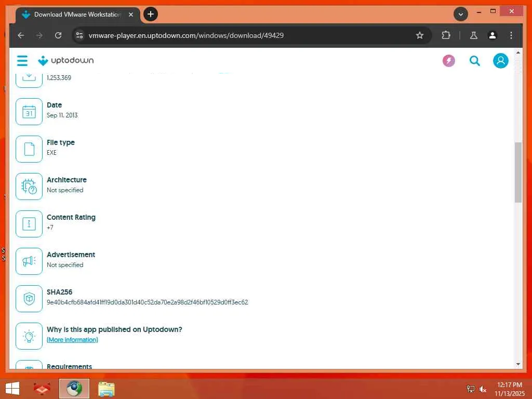Click the red taskbar app icon
The width and height of the screenshot is (532, 399).
pyautogui.click(x=42, y=389)
